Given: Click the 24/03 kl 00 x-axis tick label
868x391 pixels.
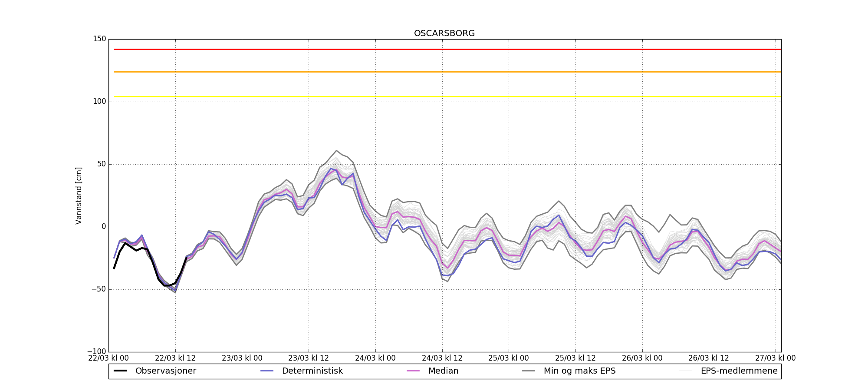Looking at the screenshot, I should [x=375, y=358].
